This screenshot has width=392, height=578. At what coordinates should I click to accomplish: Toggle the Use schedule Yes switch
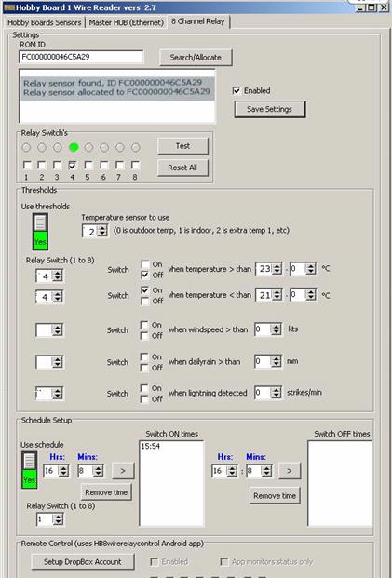point(30,470)
